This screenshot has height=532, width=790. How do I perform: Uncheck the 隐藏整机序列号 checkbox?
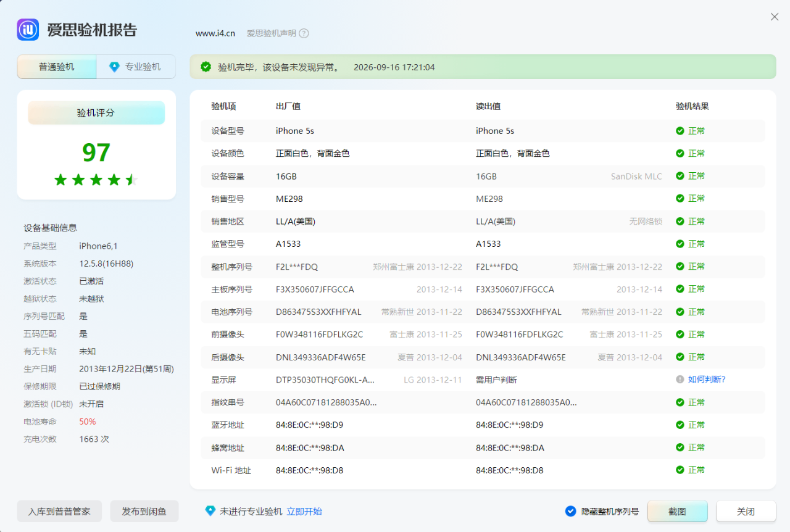[571, 511]
